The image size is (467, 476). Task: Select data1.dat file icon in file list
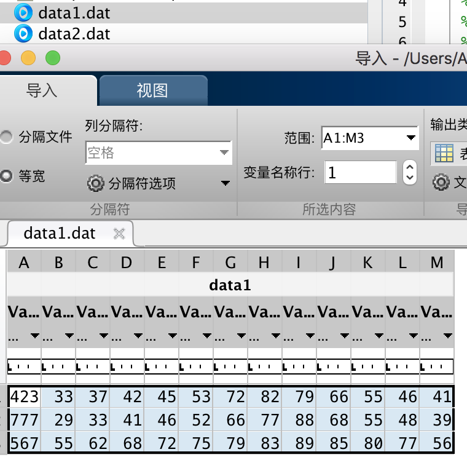pos(23,13)
